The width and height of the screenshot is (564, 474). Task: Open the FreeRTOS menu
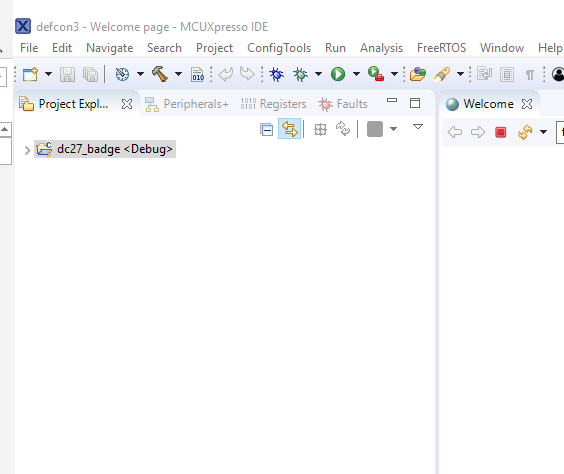442,48
